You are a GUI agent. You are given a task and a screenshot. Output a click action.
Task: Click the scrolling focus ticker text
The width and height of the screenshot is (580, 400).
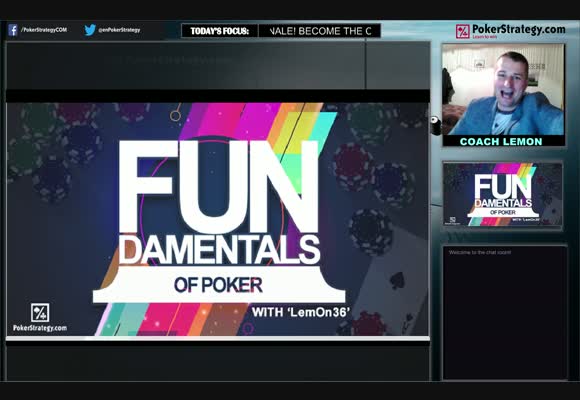click(320, 31)
